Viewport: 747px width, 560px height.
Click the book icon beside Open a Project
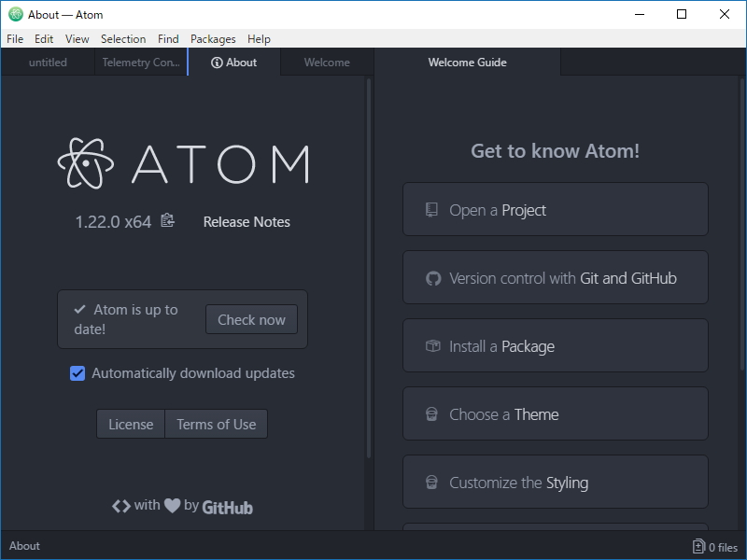(x=431, y=209)
